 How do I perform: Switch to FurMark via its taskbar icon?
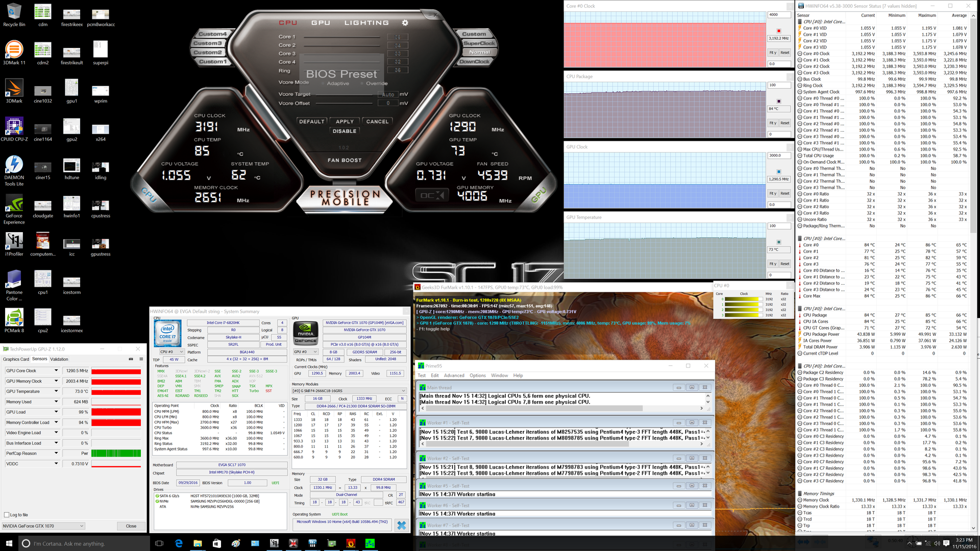click(351, 543)
